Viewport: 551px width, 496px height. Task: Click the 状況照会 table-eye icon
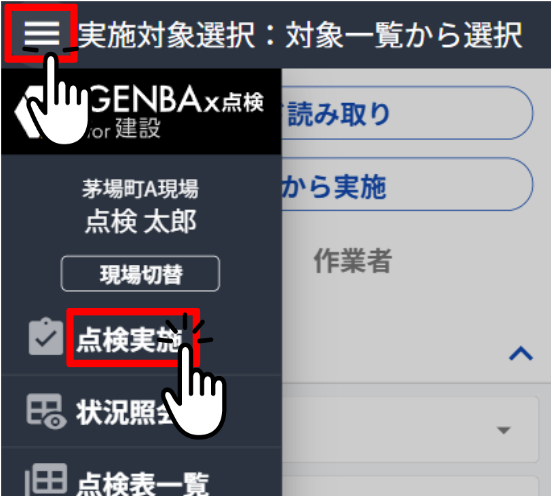pos(46,411)
